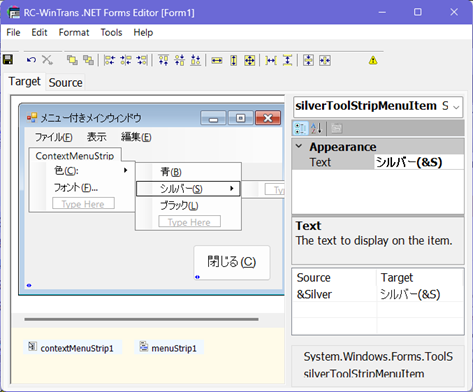Collapse the Appearance property category

299,146
